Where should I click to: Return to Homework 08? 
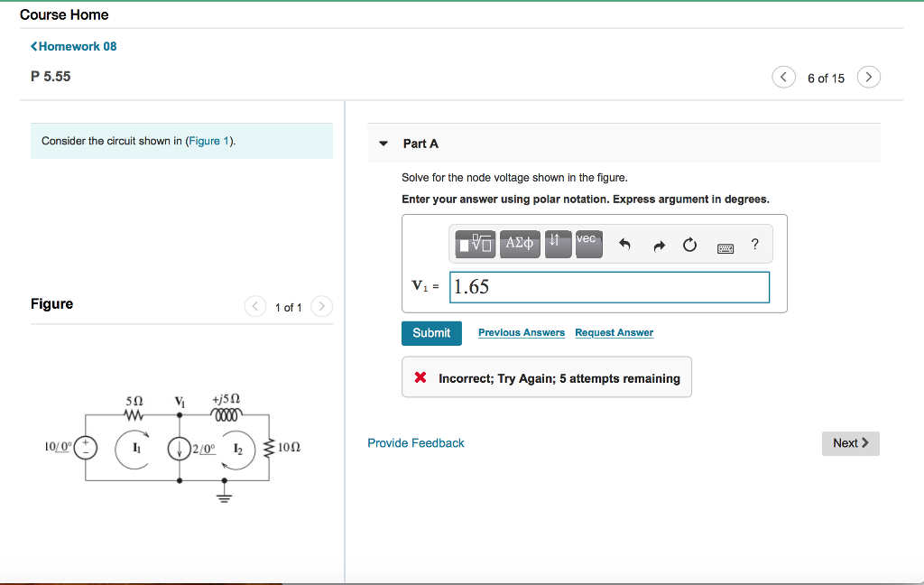(74, 46)
